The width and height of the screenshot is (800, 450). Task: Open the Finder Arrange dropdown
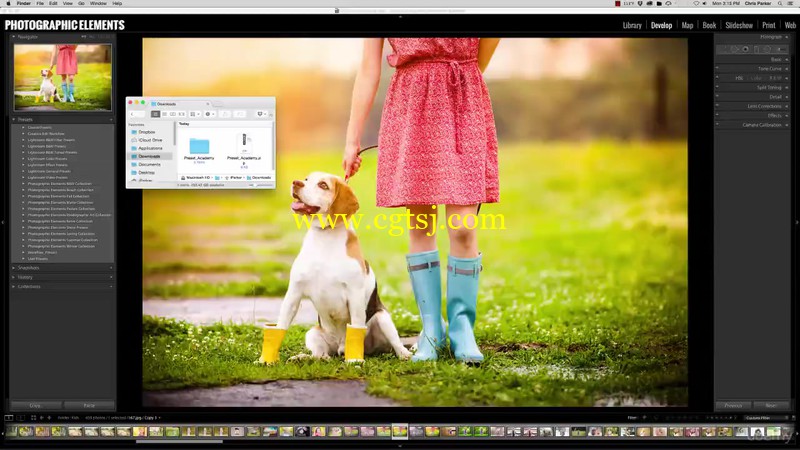coord(194,114)
